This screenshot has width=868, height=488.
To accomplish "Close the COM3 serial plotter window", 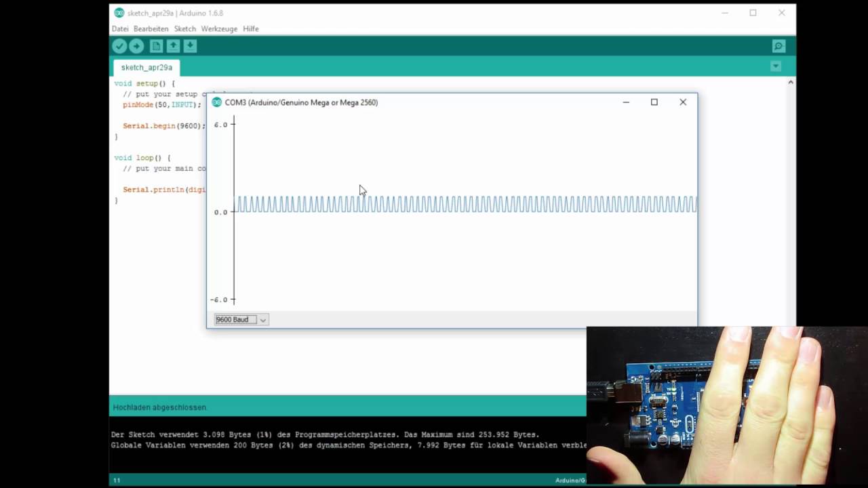I will [x=683, y=102].
